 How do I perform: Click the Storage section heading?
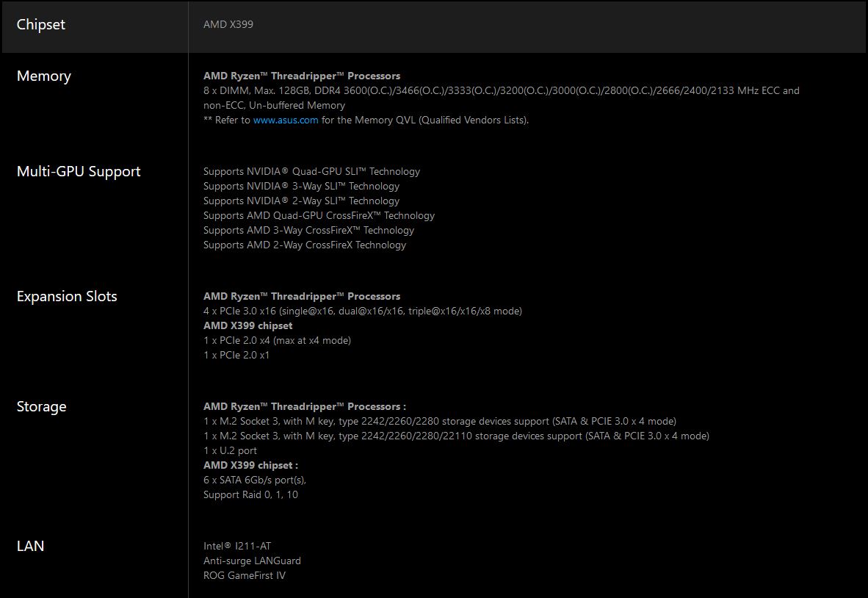coord(42,407)
